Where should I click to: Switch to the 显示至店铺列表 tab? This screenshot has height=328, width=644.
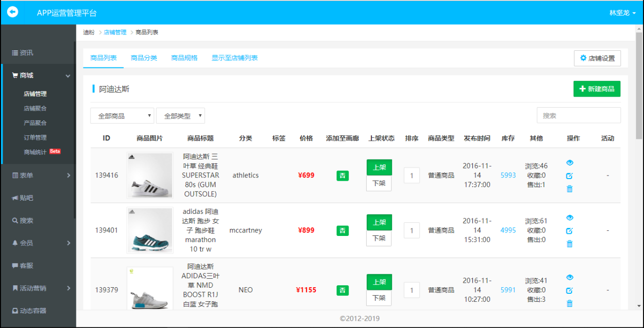point(234,58)
